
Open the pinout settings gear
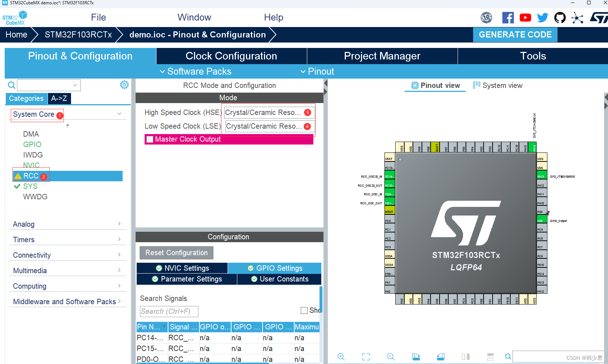coord(124,84)
